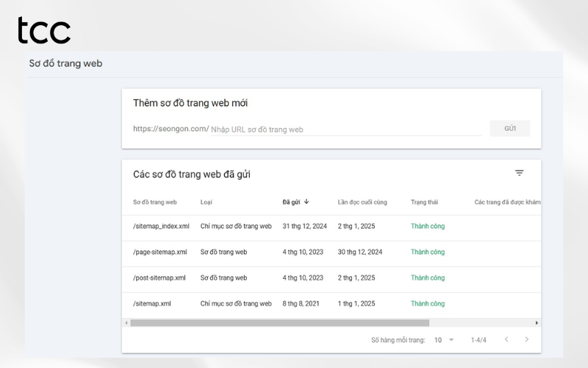The width and height of the screenshot is (588, 368).
Task: Go to the previous page arrow
Action: (506, 339)
